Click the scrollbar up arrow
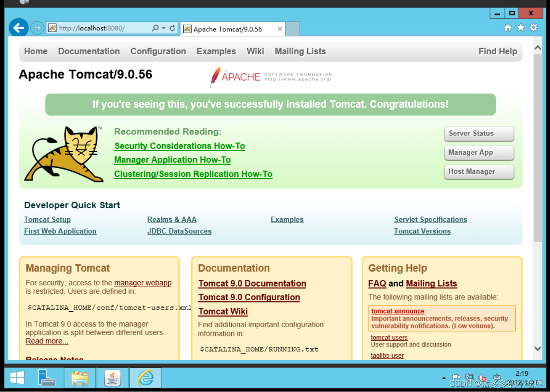The image size is (550, 392). point(538,48)
